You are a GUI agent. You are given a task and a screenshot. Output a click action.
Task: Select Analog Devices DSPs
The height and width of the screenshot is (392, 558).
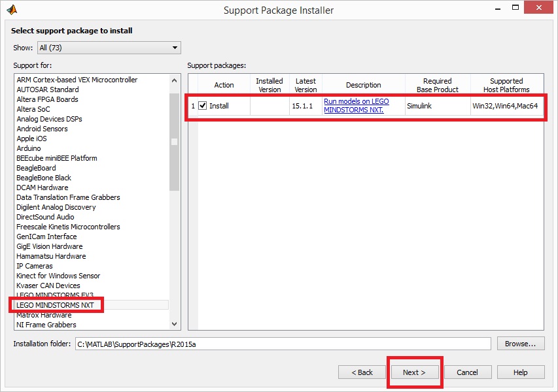[50, 119]
